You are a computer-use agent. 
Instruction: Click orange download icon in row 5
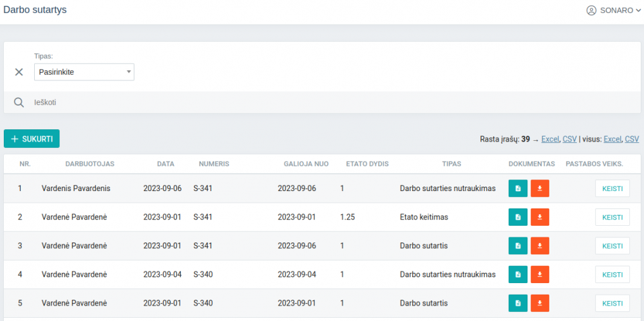coord(540,303)
